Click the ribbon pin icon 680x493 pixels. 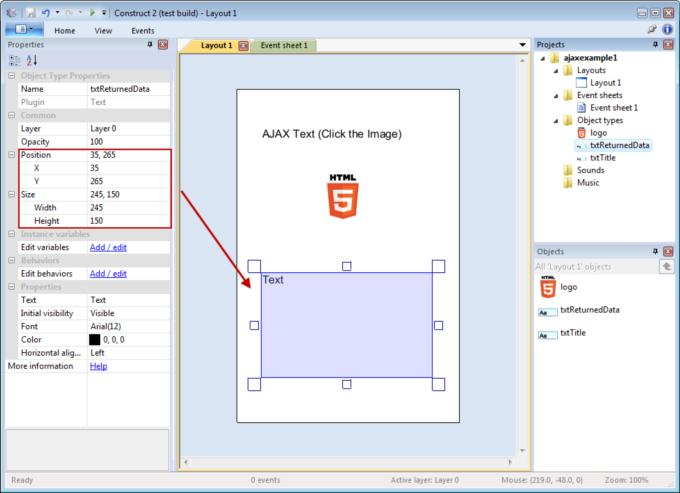[x=652, y=29]
